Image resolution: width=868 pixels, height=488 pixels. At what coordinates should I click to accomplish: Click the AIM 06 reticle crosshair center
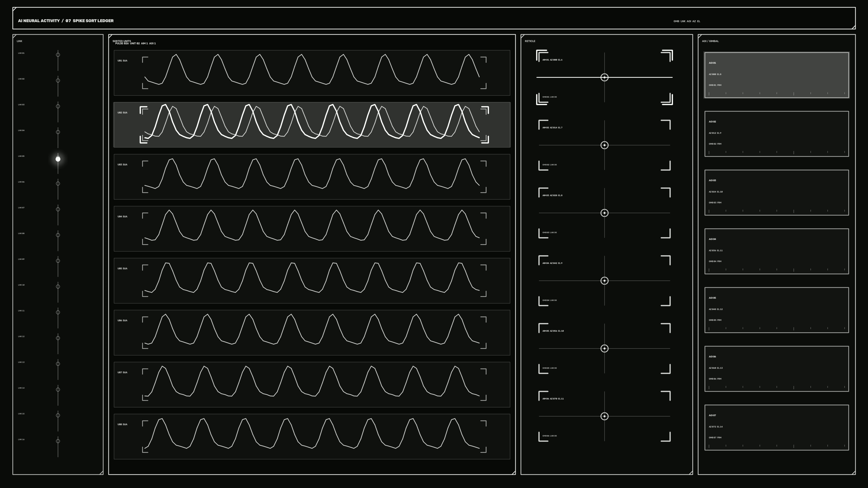[x=604, y=416]
